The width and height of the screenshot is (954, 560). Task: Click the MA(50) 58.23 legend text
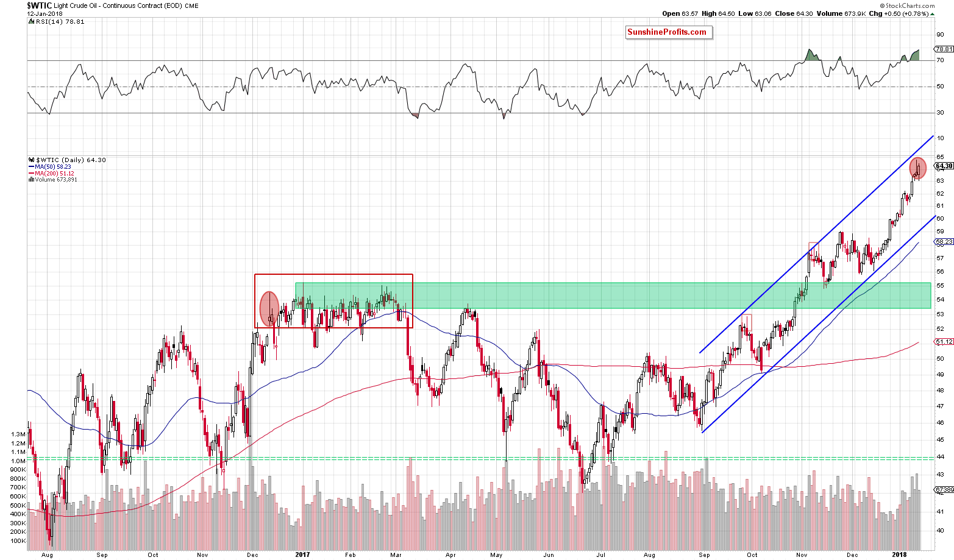click(53, 167)
